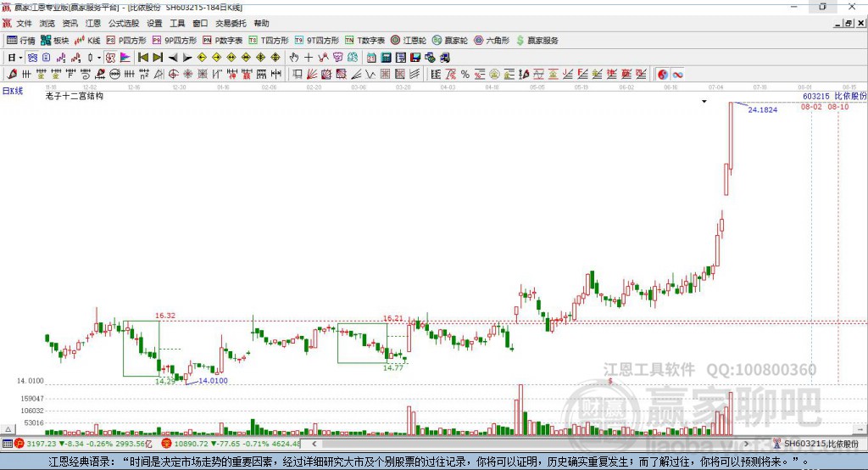Viewport: 868px width, 470px height.
Task: Open the 浏览 menu
Action: click(47, 23)
